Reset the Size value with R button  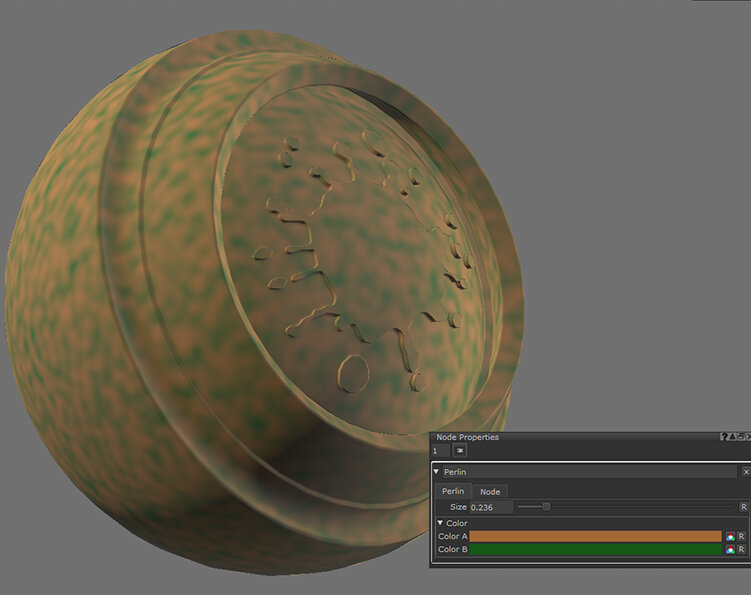coord(743,507)
